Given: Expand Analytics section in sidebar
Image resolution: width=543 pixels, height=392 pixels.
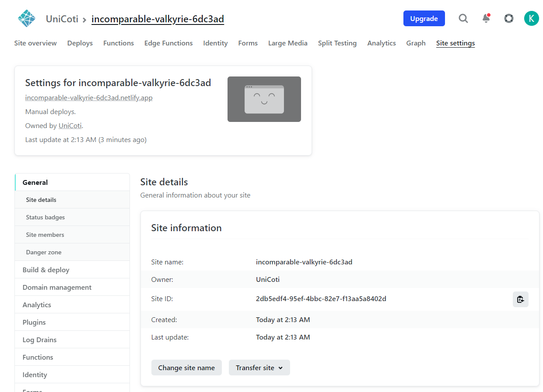Looking at the screenshot, I should [x=72, y=305].
